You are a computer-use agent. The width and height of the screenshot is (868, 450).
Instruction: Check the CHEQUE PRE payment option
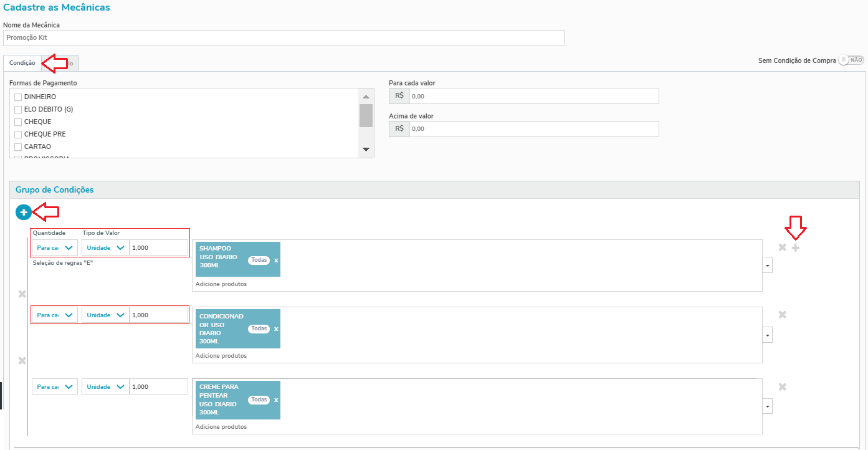click(18, 135)
